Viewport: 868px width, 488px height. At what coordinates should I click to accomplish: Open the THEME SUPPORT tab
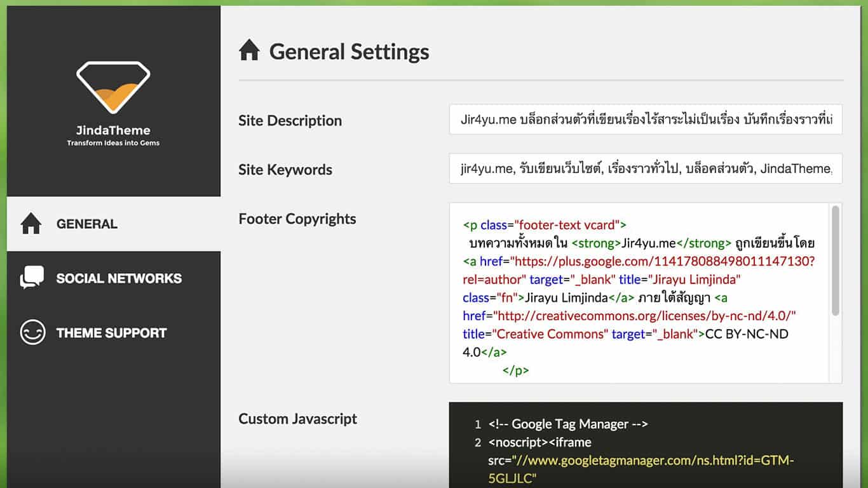click(x=114, y=333)
